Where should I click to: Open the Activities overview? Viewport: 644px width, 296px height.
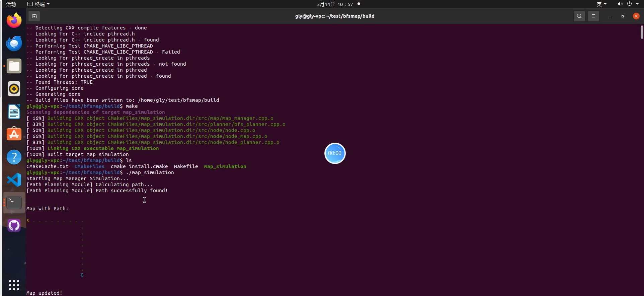[x=11, y=4]
